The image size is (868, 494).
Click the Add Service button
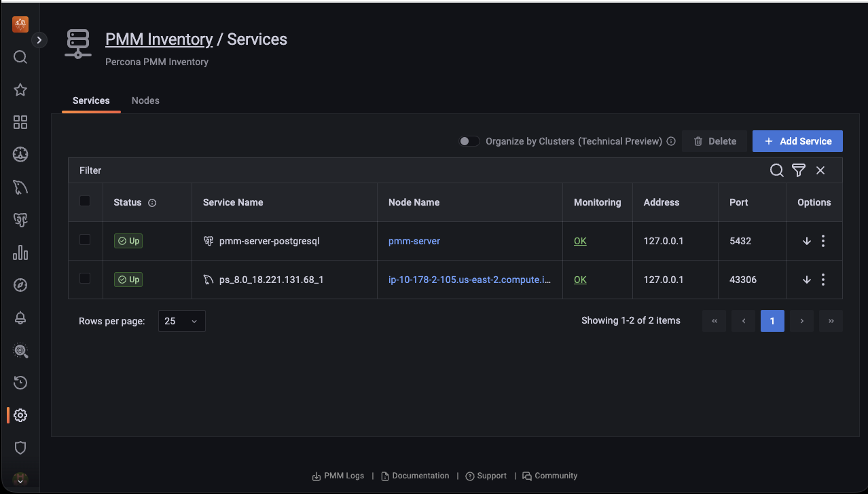[x=797, y=141]
